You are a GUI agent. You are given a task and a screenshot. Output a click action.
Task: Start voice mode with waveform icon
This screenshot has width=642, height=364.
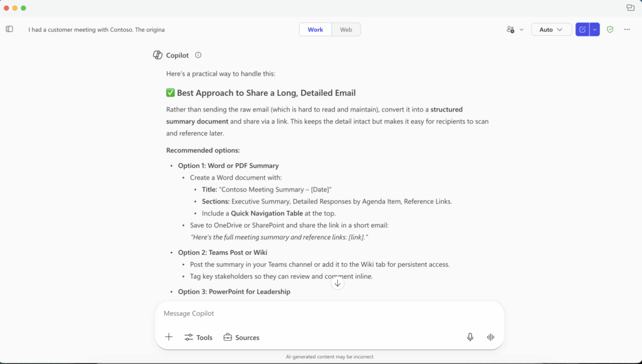pos(491,337)
